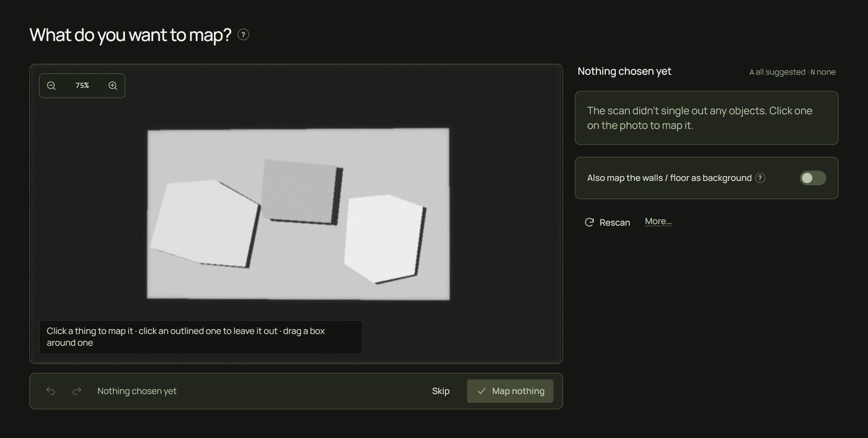Enable mapping walls / floor as background
Screen dimensions: 868x438
pos(812,178)
